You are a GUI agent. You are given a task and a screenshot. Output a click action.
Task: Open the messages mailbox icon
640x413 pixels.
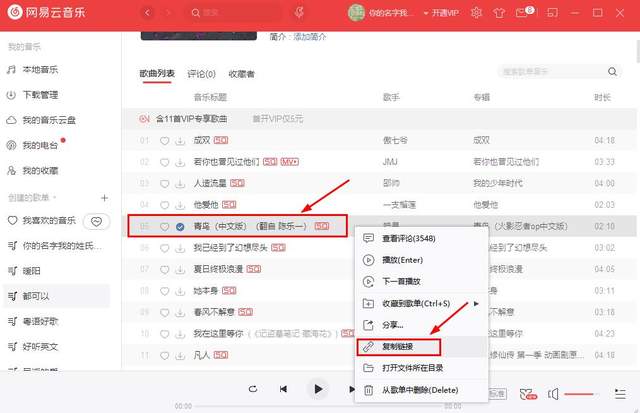522,13
